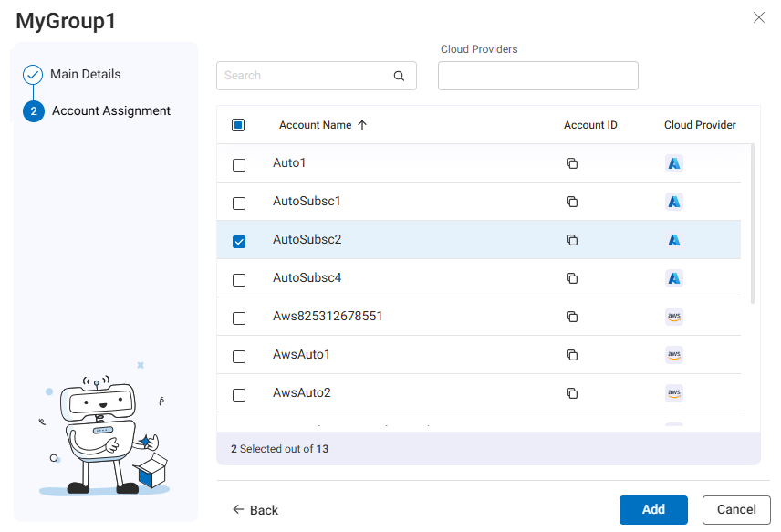Image resolution: width=781 pixels, height=532 pixels.
Task: Sort by Account Name column arrow
Action: click(x=362, y=125)
